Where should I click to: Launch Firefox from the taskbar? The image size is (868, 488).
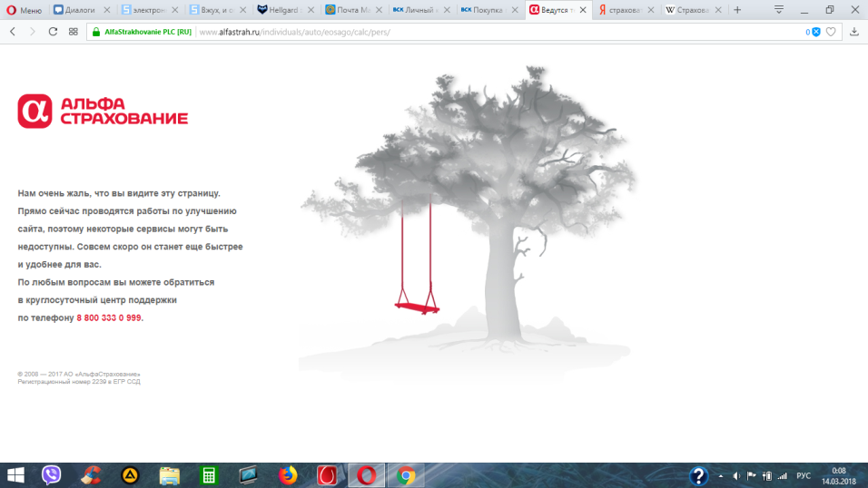click(x=288, y=475)
